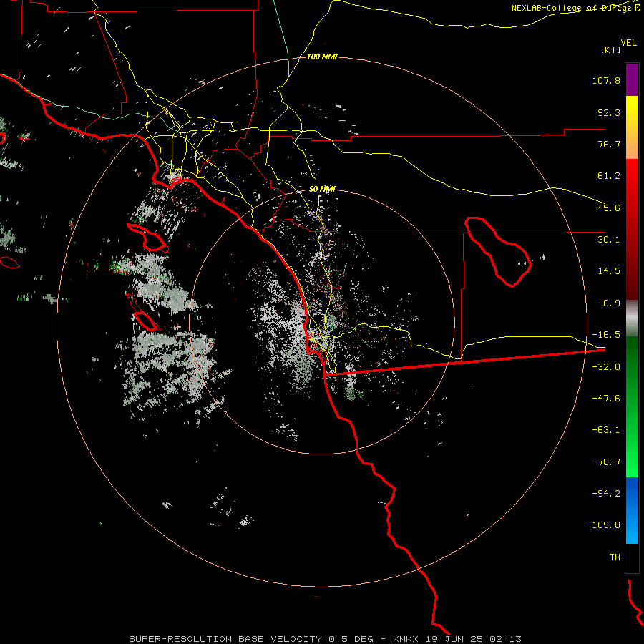Click the 92.3 legend value
This screenshot has width=644, height=644.
[609, 112]
